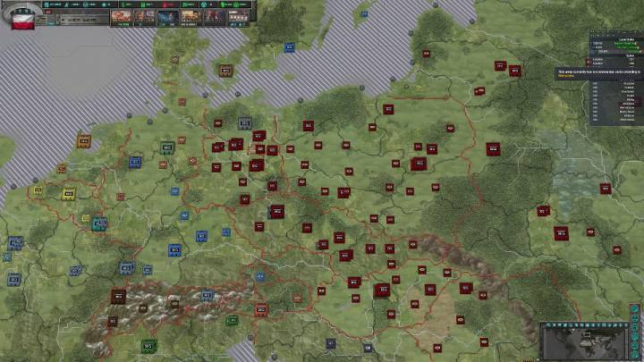644x362 pixels.
Task: Open the blue Technology screen thumbnail
Action: point(168,18)
